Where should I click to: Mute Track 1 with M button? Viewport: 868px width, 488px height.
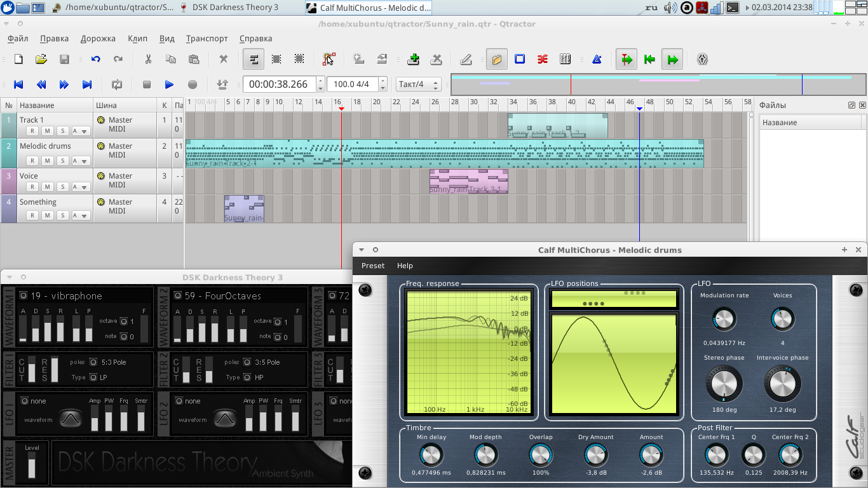[x=47, y=131]
